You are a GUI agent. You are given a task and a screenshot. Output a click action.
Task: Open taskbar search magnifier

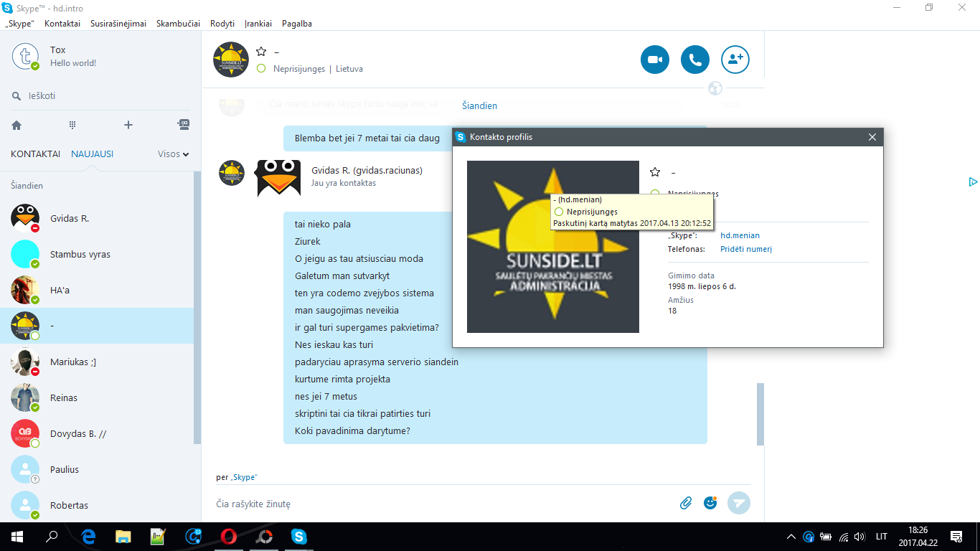click(x=52, y=537)
